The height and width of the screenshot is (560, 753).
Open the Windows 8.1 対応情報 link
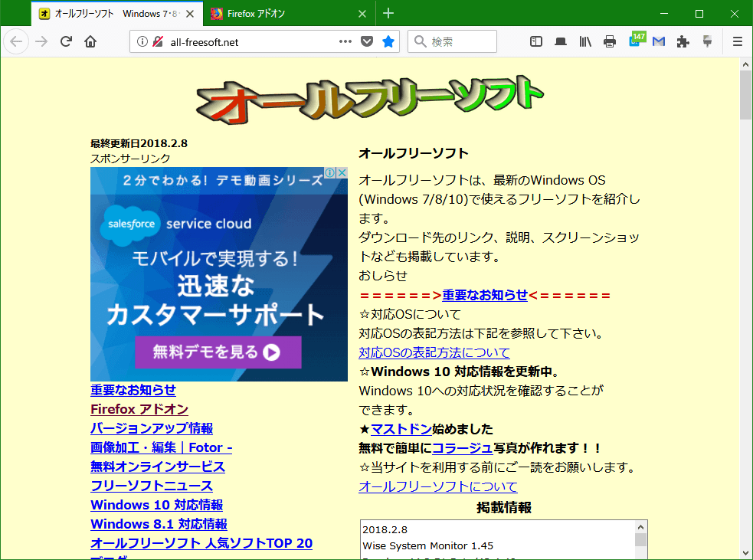(x=159, y=525)
